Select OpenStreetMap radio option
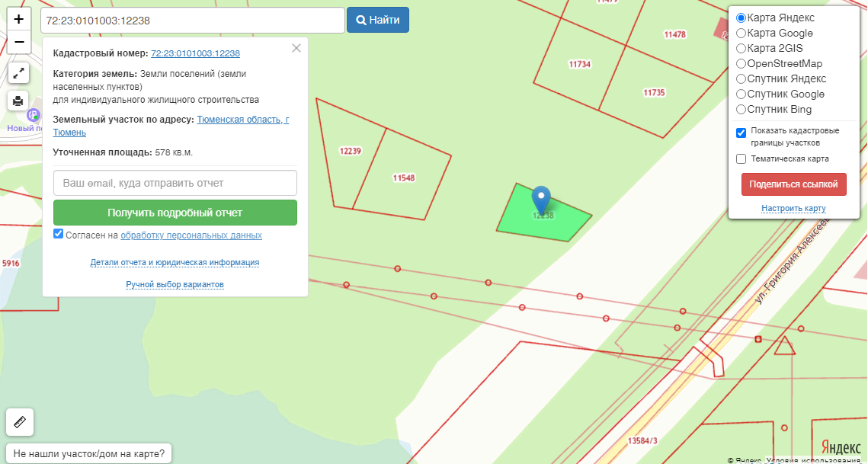 tap(741, 64)
